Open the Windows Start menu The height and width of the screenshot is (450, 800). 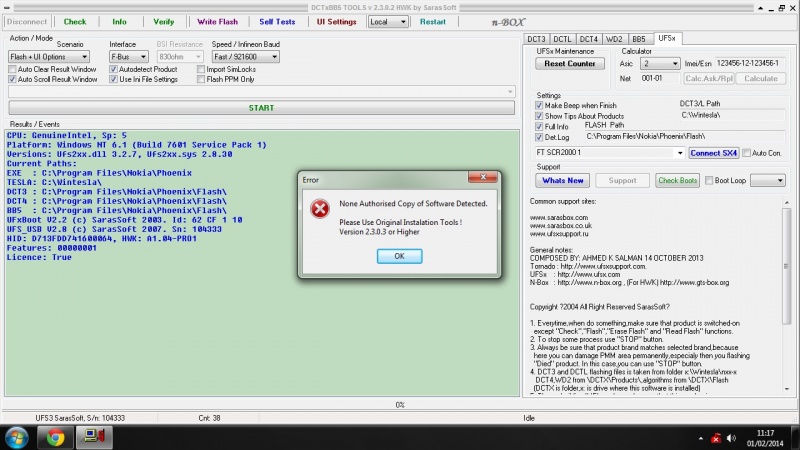tap(16, 438)
